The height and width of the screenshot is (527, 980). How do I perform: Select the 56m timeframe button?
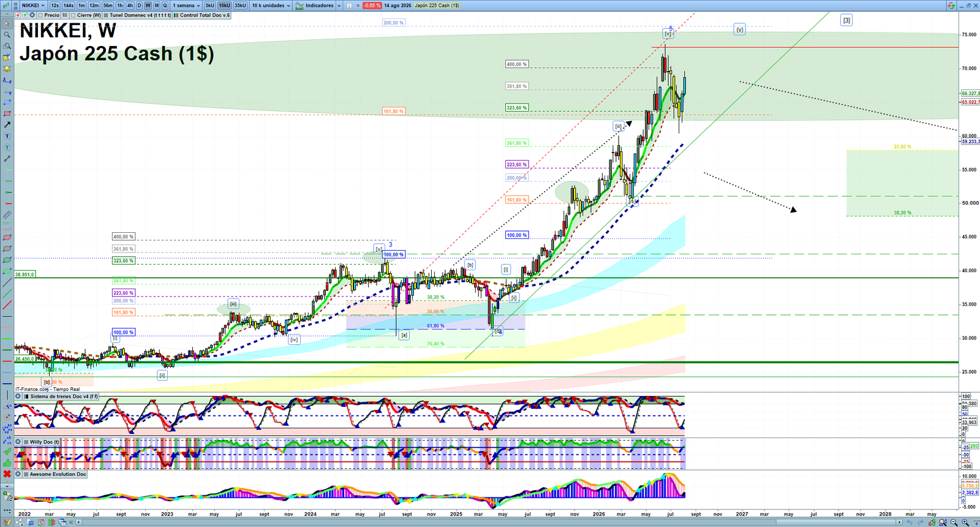pos(108,5)
